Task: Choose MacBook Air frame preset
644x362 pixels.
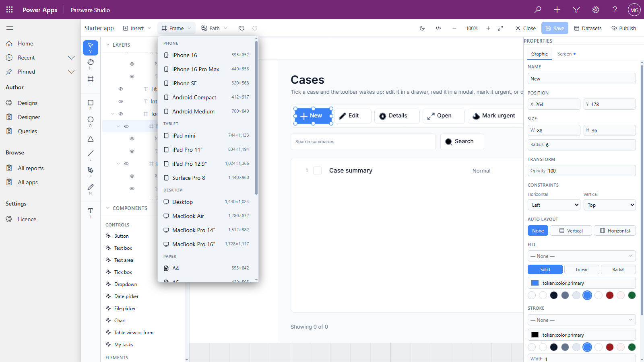Action: pyautogui.click(x=207, y=216)
